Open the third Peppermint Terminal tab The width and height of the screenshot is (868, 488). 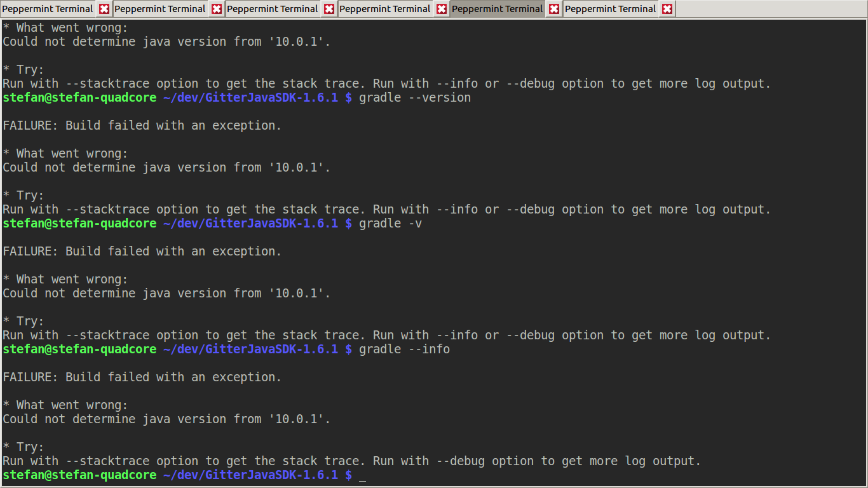point(272,9)
